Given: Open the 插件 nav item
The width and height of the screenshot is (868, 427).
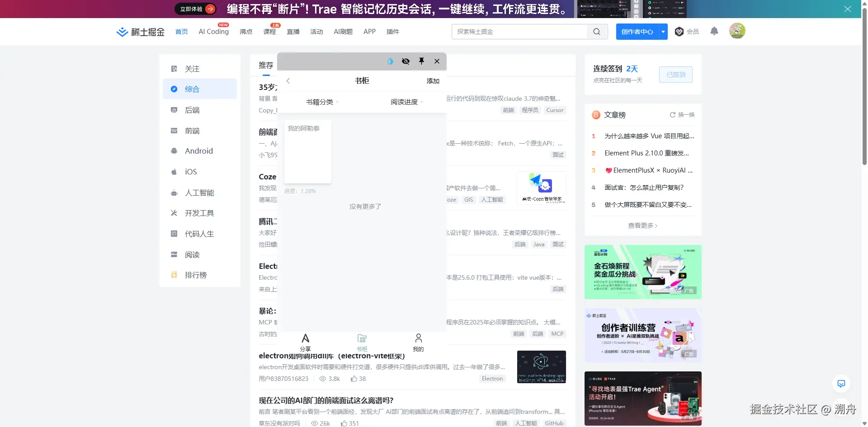Looking at the screenshot, I should click(393, 32).
